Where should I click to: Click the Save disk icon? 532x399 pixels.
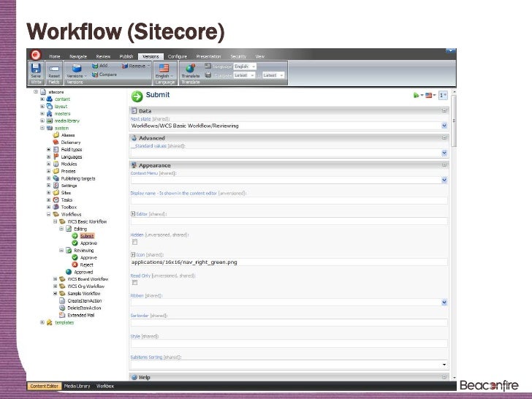click(x=36, y=68)
